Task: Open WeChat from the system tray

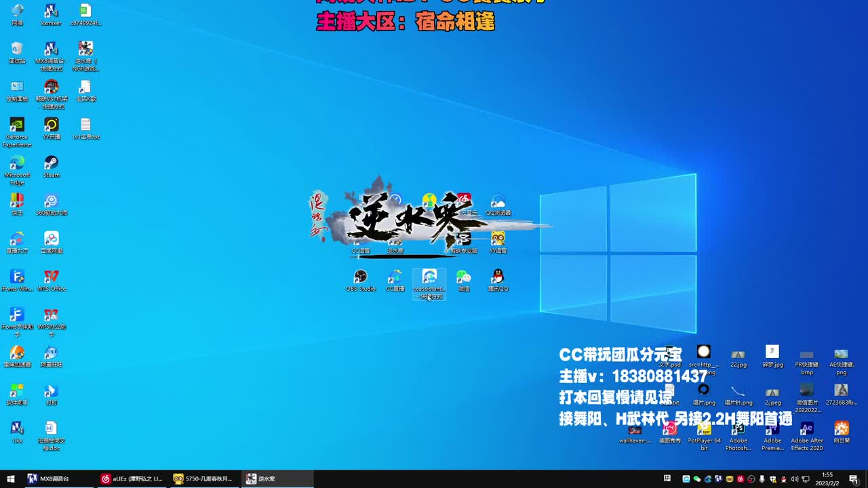Action: click(697, 479)
